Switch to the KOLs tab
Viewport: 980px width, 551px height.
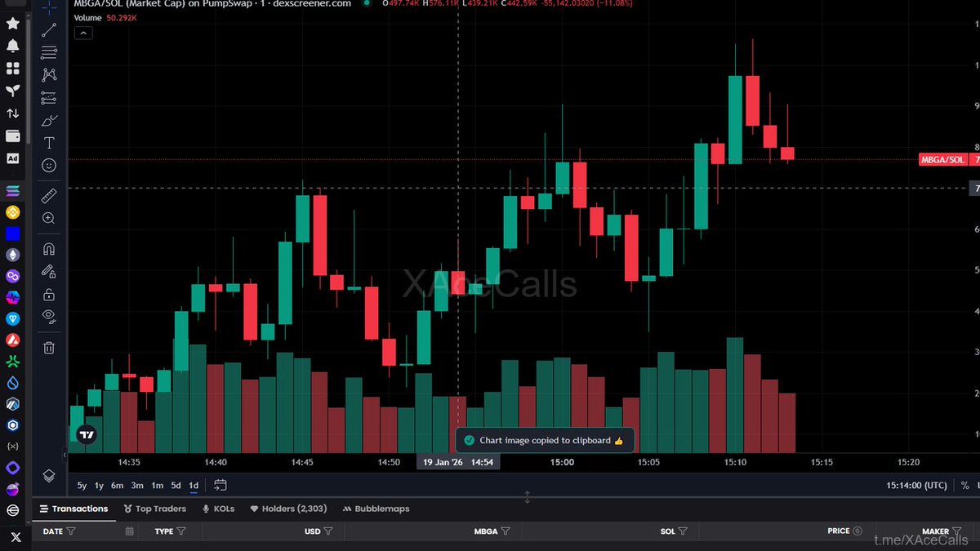click(218, 509)
